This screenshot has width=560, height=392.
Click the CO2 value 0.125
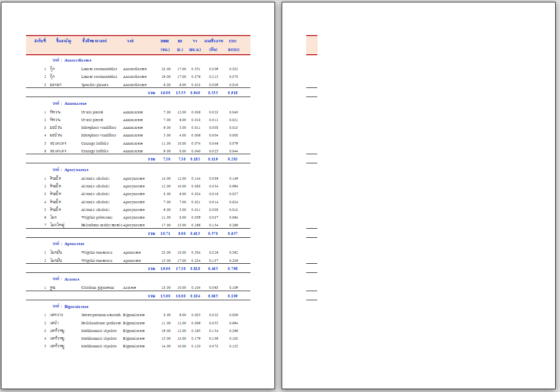pos(234,346)
